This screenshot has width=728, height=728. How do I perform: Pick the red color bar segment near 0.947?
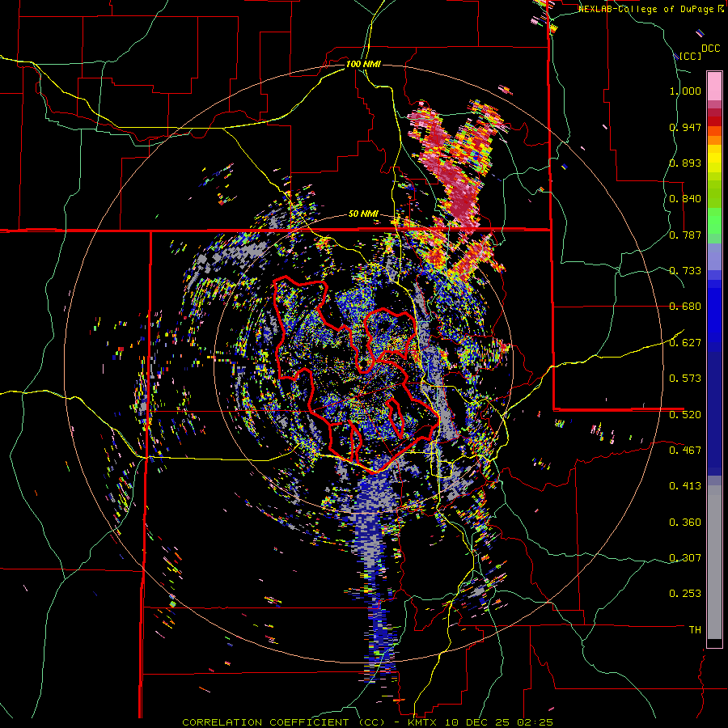(x=714, y=121)
